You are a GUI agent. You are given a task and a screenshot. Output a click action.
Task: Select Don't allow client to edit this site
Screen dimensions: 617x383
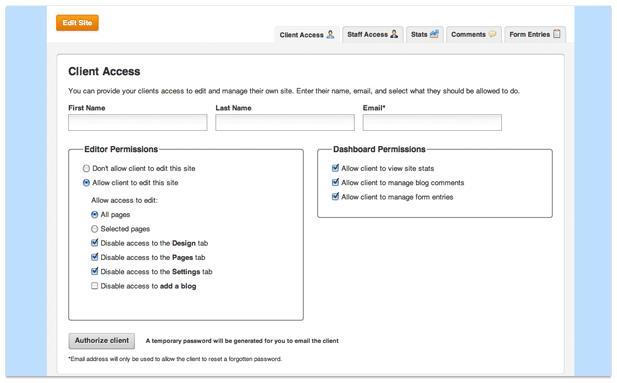[86, 168]
